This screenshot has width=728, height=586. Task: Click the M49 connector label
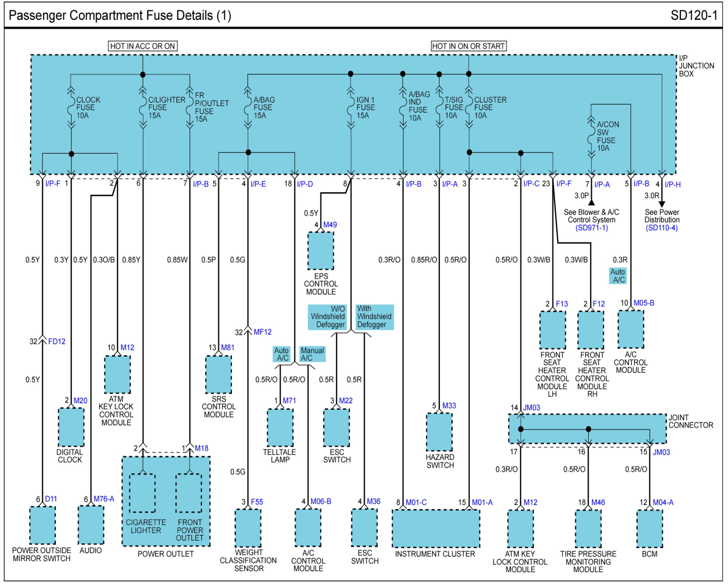[x=330, y=225]
